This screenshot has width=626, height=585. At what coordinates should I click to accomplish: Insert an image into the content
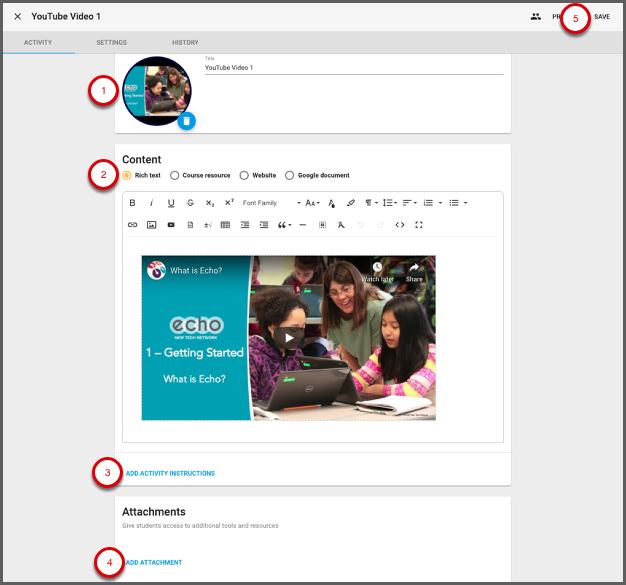coord(151,225)
